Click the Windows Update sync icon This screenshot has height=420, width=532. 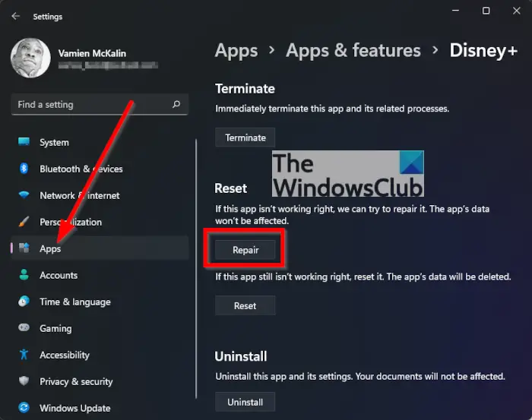coord(24,407)
